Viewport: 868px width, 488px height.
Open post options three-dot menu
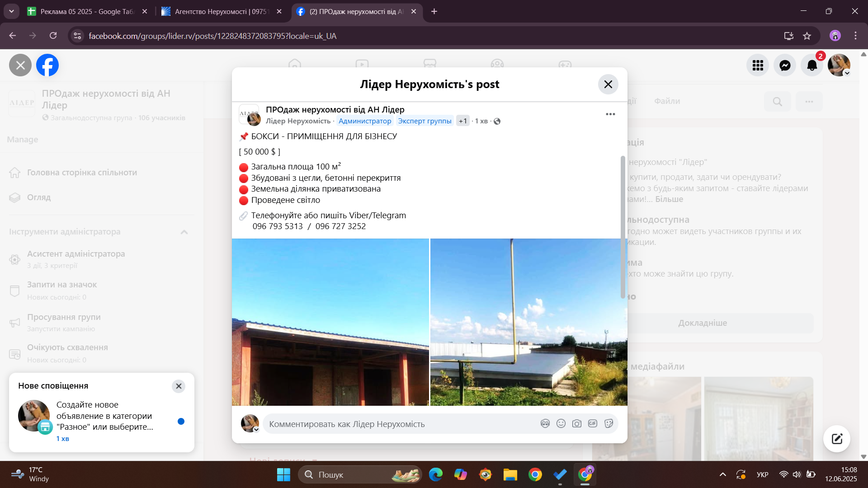pyautogui.click(x=610, y=114)
